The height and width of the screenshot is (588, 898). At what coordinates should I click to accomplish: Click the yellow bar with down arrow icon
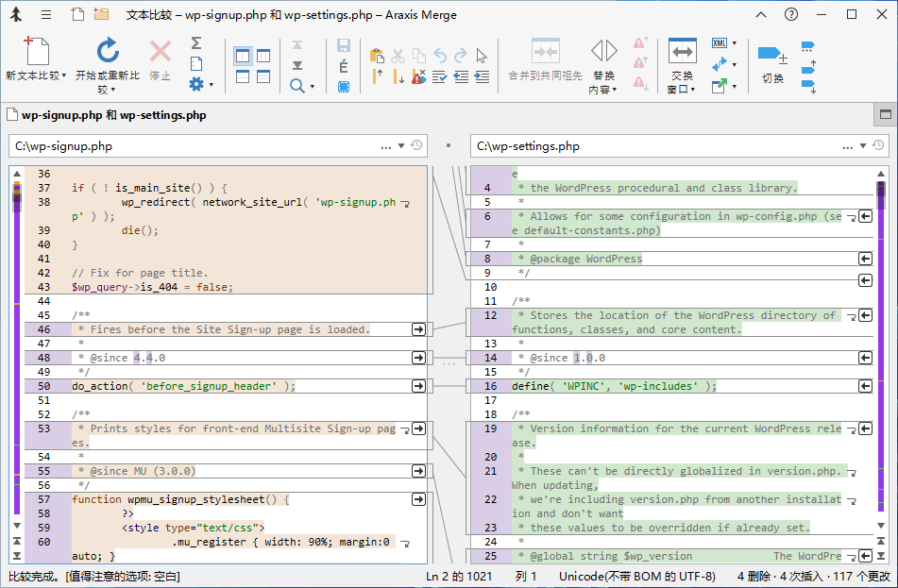coord(398,76)
